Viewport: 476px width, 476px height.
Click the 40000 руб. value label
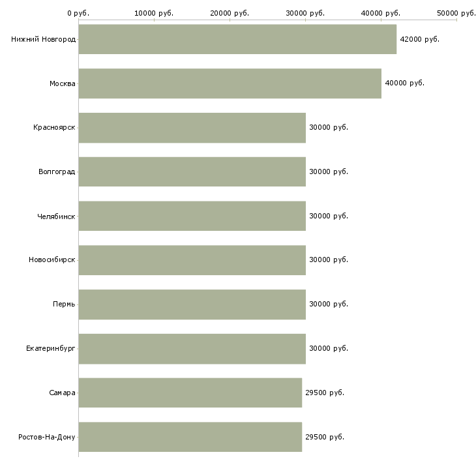click(x=404, y=83)
